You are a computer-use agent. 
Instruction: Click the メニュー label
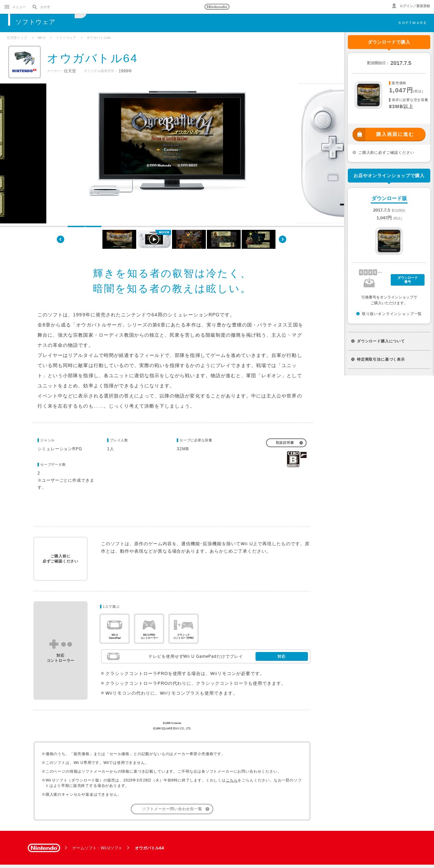[x=19, y=7]
